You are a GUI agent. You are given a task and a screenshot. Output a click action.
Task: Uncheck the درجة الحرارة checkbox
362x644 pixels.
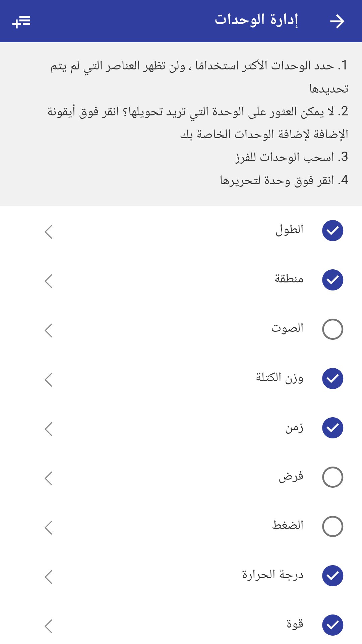(x=333, y=576)
